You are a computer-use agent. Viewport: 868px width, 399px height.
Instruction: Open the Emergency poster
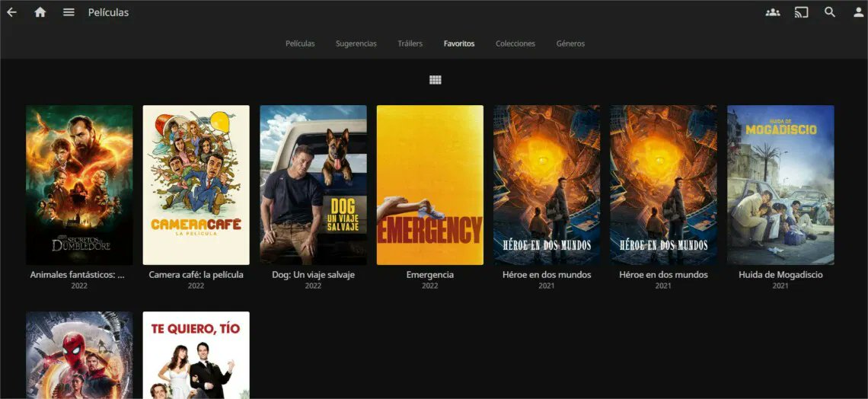click(x=430, y=185)
